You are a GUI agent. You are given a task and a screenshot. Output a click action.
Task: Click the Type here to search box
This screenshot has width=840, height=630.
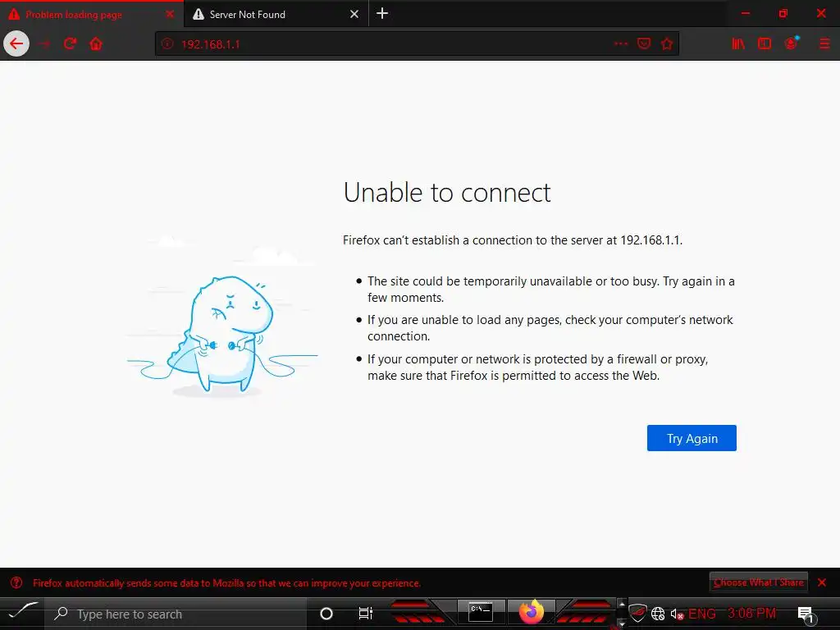[176, 614]
